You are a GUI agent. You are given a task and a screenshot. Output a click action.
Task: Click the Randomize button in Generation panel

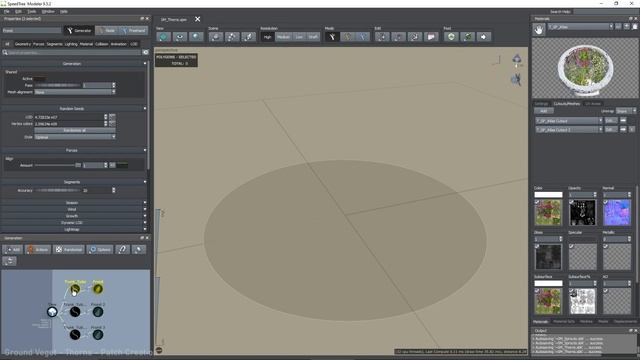[x=69, y=249]
